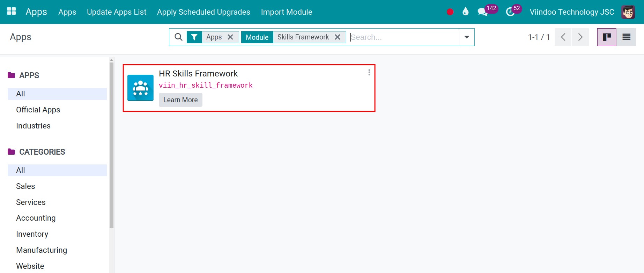Click the Learn More button
This screenshot has width=644, height=273.
[180, 100]
